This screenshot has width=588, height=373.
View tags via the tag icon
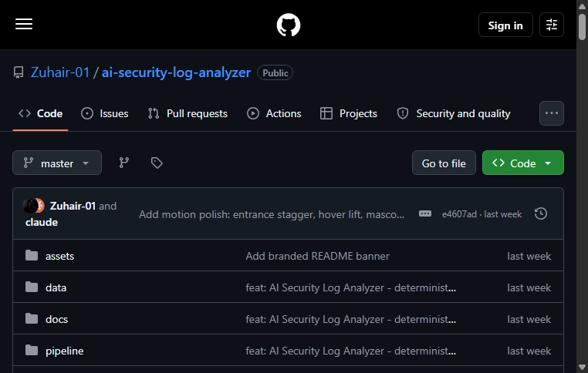point(157,163)
